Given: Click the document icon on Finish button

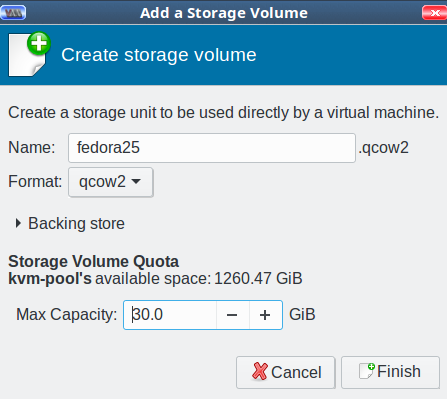Looking at the screenshot, I should tap(367, 371).
